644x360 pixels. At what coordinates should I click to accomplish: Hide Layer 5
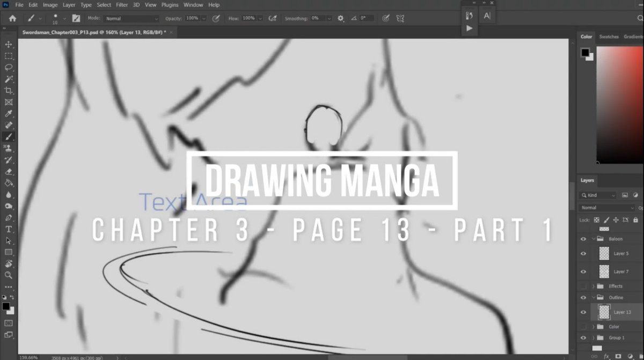coord(584,253)
